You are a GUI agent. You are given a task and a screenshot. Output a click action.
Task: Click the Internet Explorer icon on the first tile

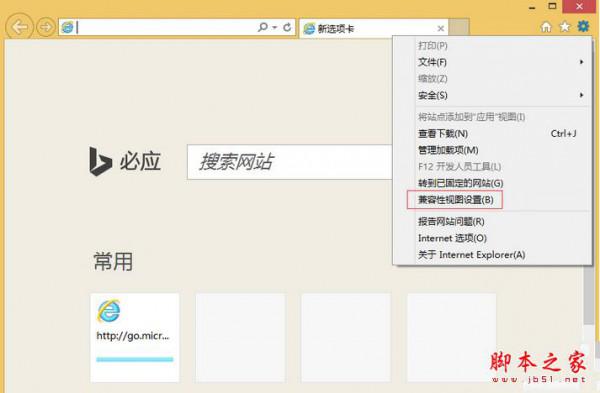point(109,311)
